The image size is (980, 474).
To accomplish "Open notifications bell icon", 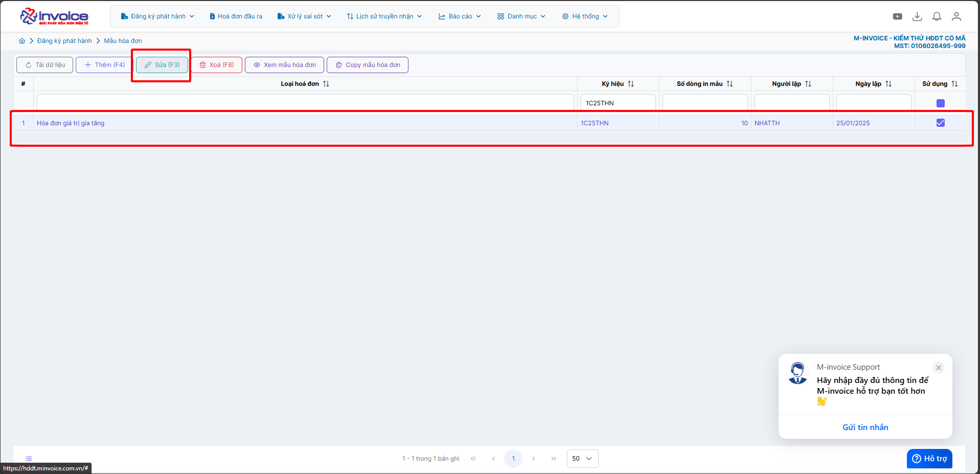I will [937, 16].
